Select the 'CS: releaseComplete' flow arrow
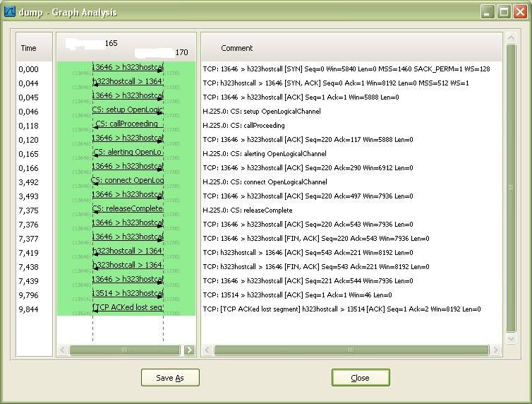This screenshot has width=532, height=404. tap(128, 209)
